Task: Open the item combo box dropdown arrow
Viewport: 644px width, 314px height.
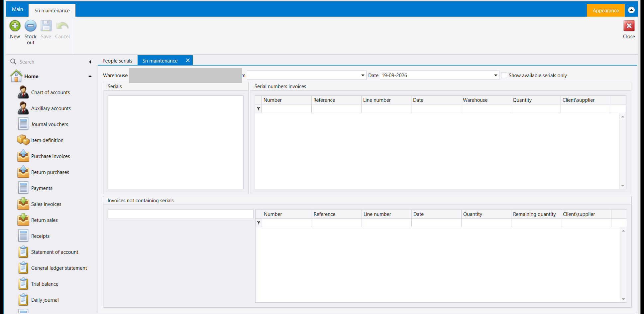Action: [363, 76]
